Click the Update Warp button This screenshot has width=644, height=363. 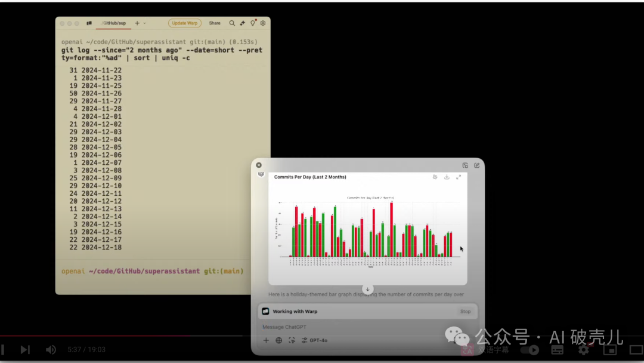point(184,23)
